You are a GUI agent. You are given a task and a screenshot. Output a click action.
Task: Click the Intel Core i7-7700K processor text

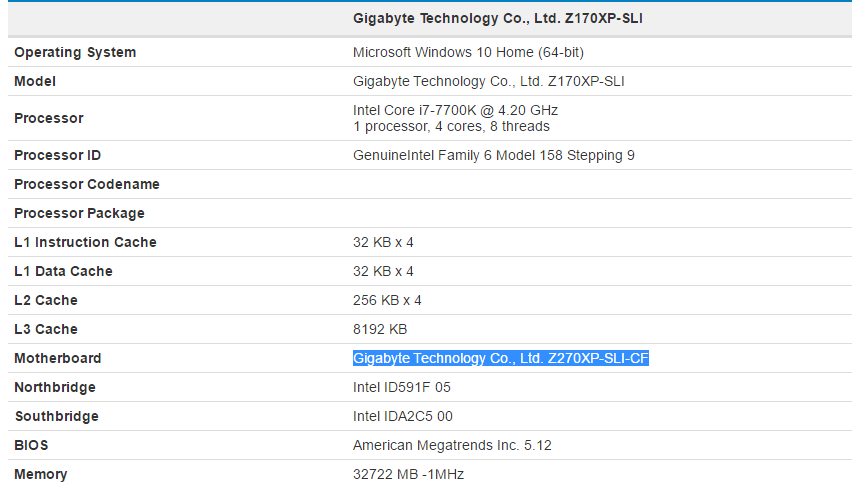click(455, 110)
